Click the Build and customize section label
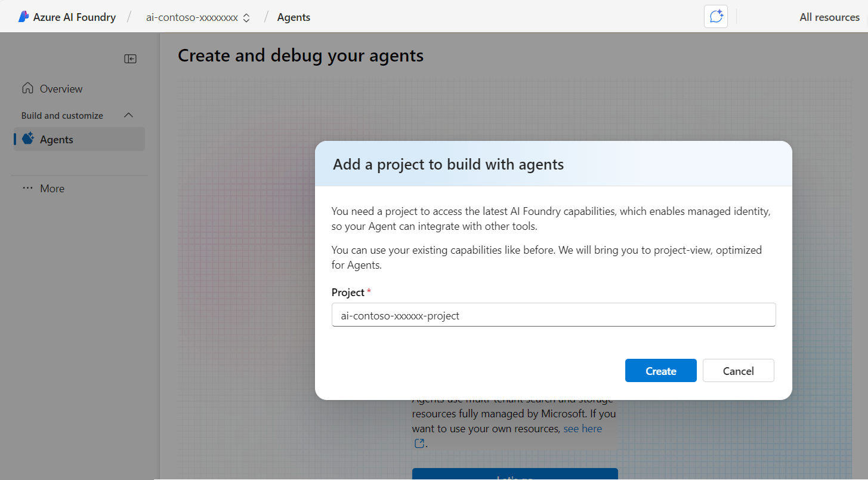Viewport: 868px width, 480px height. (x=62, y=115)
